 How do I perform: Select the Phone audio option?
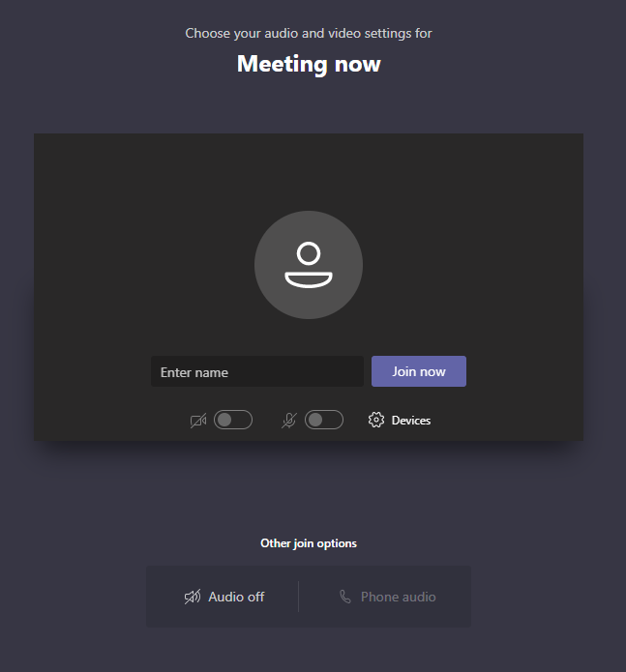coord(388,597)
